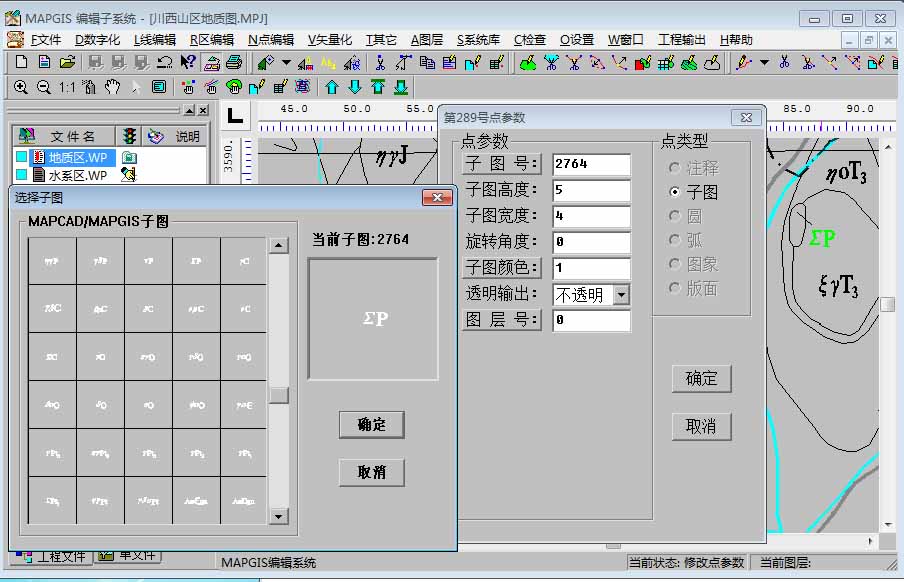Screen dimensions: 904x582
Task: Open the N点编辑 menu
Action: click(271, 40)
